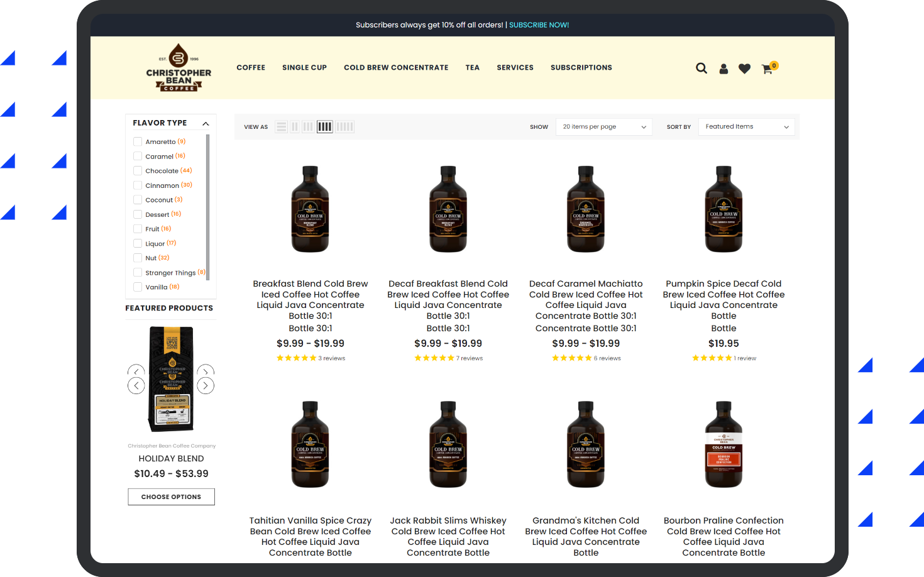Click Christopher Bean Coffee Company brand text
924x577 pixels.
coord(172,446)
